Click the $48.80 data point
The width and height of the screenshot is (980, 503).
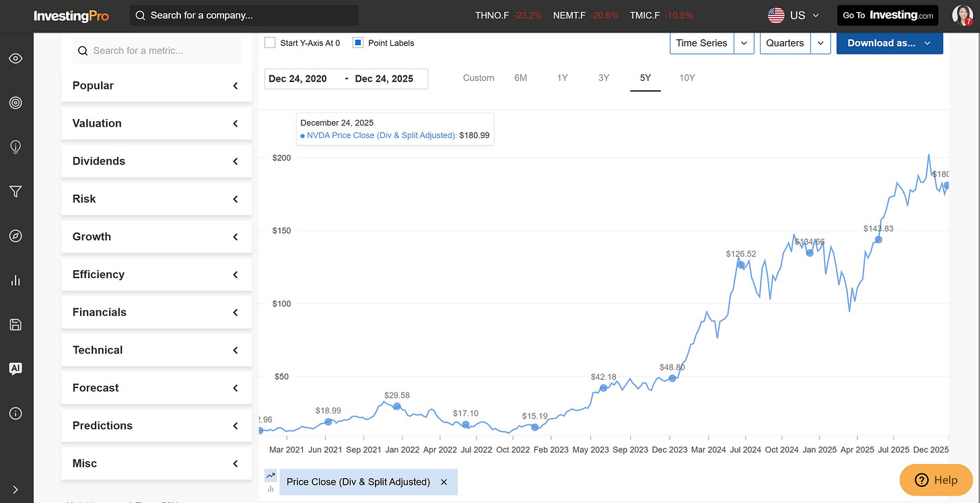coord(672,378)
